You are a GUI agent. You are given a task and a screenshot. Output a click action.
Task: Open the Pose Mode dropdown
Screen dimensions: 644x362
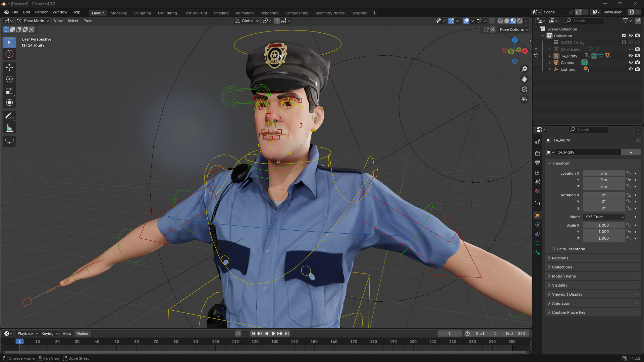click(x=33, y=21)
